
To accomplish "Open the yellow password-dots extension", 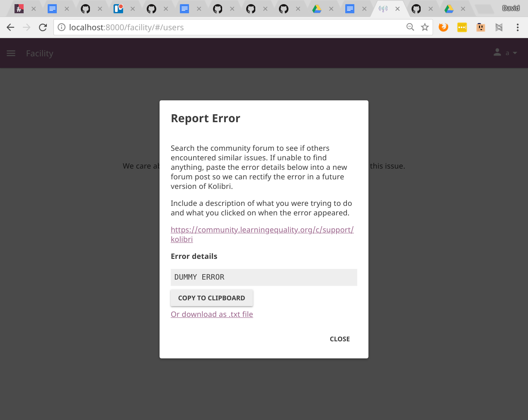I will tap(462, 27).
